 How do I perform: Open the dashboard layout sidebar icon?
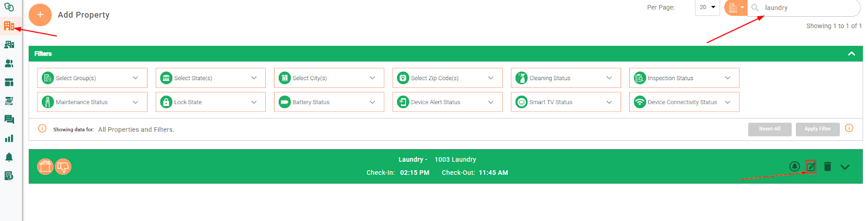click(x=9, y=82)
